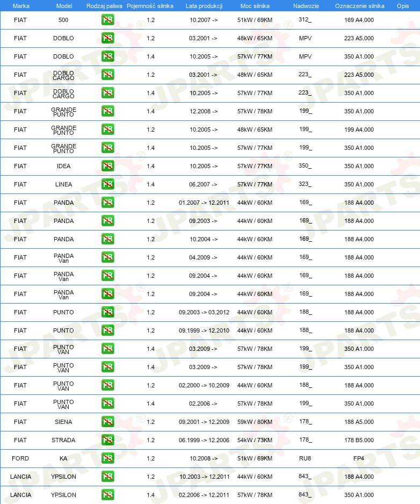Screen dimensions: 420x504
Task: Click the model name LINEA
Action: point(63,184)
